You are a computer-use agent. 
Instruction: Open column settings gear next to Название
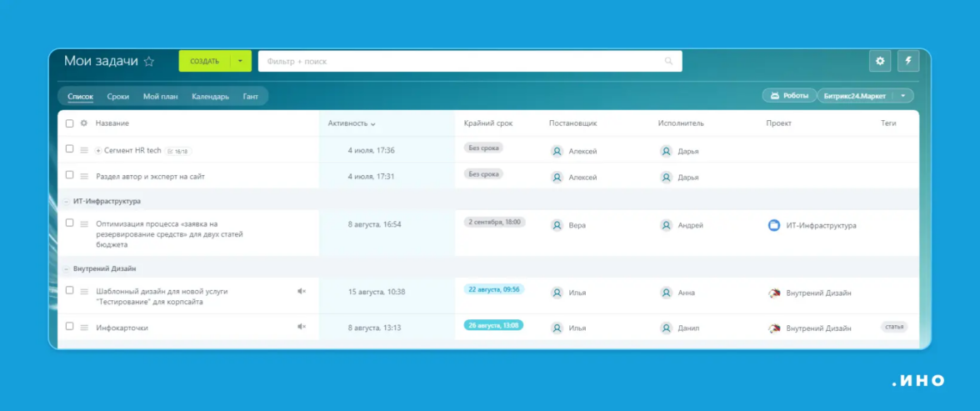tap(83, 123)
